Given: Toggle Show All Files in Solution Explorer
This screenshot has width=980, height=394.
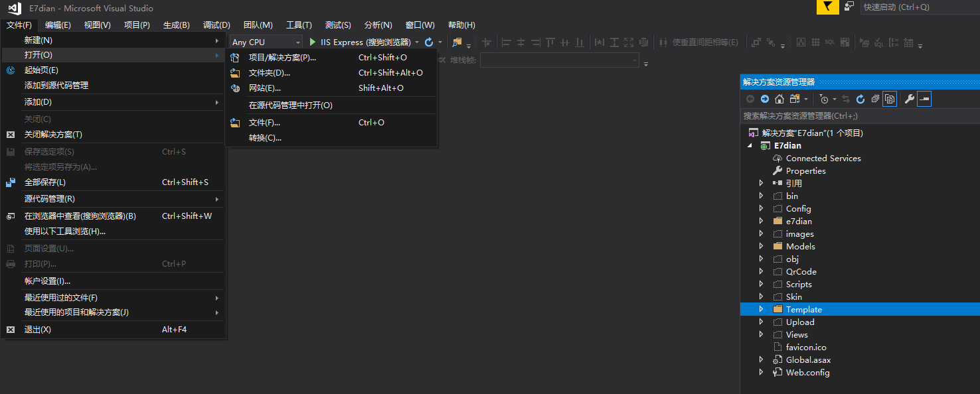Looking at the screenshot, I should pyautogui.click(x=890, y=99).
